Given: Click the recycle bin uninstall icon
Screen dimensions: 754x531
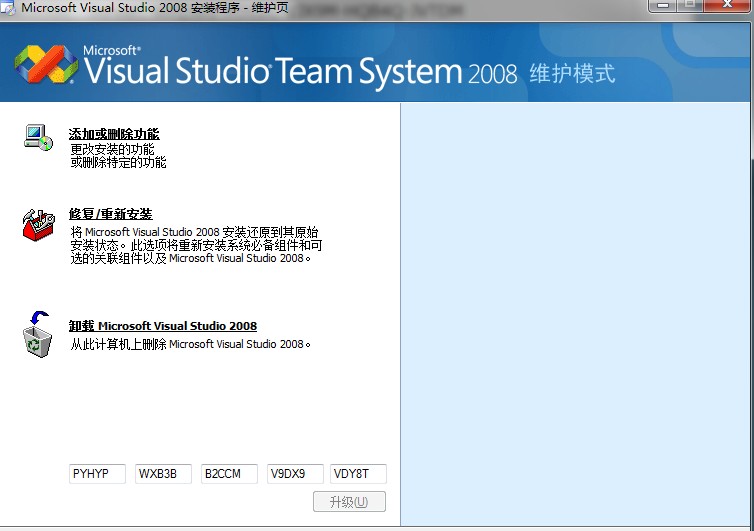Looking at the screenshot, I should [x=38, y=334].
